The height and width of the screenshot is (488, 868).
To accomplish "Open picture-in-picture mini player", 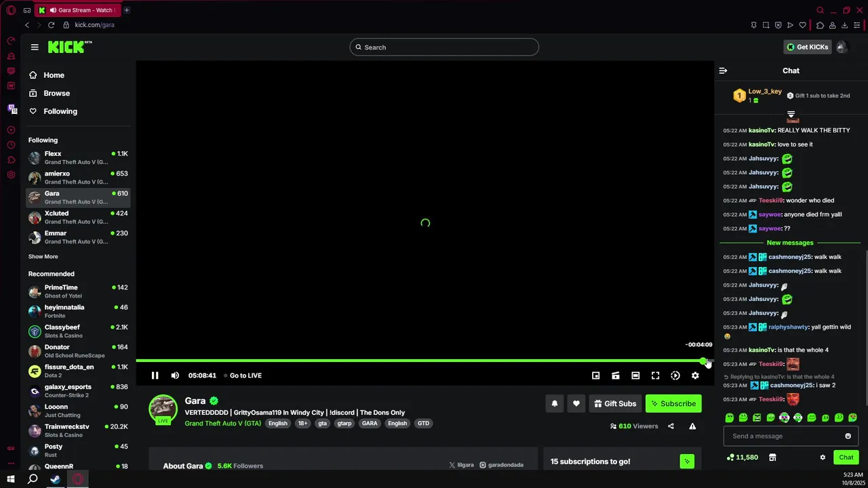I will point(595,375).
